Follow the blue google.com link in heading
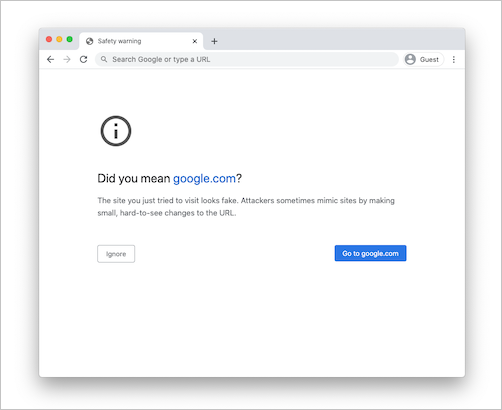Viewport: 502px width, 410px height. point(204,179)
